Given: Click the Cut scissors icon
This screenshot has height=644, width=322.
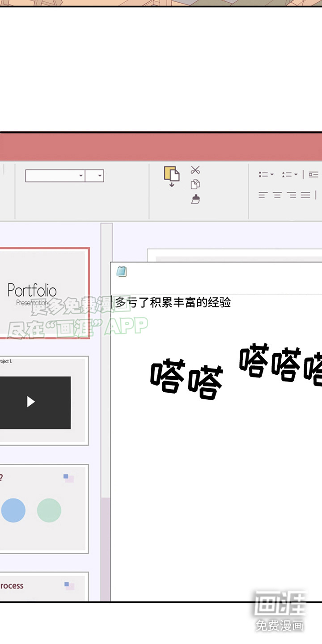Looking at the screenshot, I should point(195,170).
